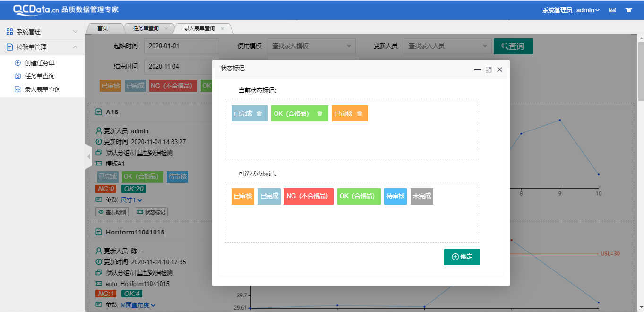Viewport: 644px width, 312px height.
Task: Select 未完成 from the optional status tags
Action: tap(421, 196)
